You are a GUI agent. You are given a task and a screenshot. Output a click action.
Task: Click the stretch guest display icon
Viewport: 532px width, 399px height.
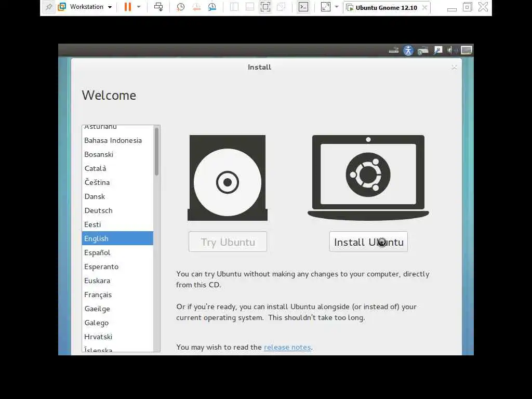326,7
